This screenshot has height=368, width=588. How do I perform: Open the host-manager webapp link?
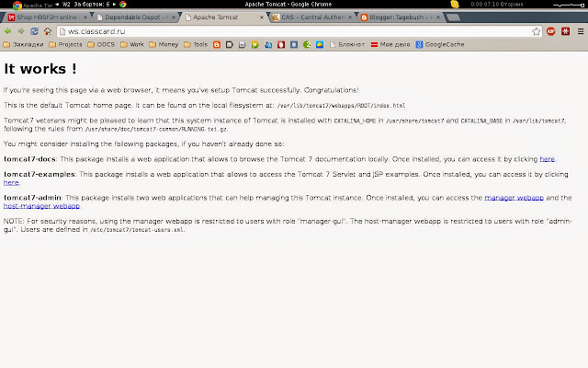(x=41, y=206)
